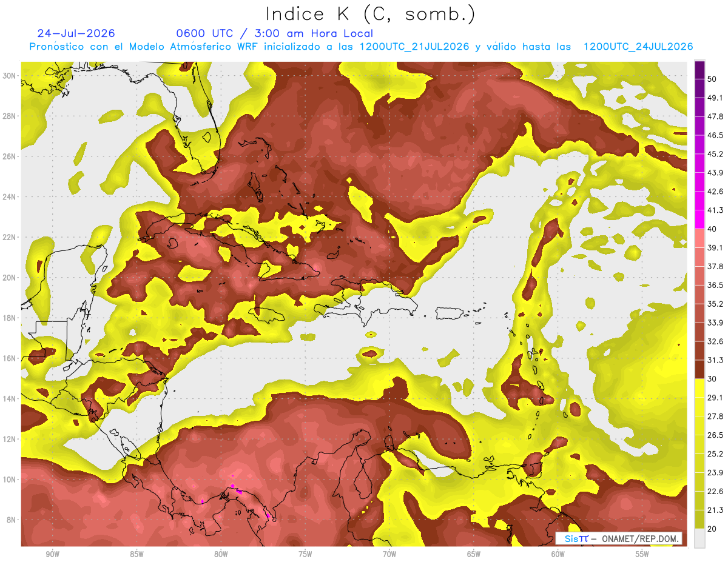Click the 'SisTT - ONAMET/REP.DOM.' logo label

click(619, 538)
